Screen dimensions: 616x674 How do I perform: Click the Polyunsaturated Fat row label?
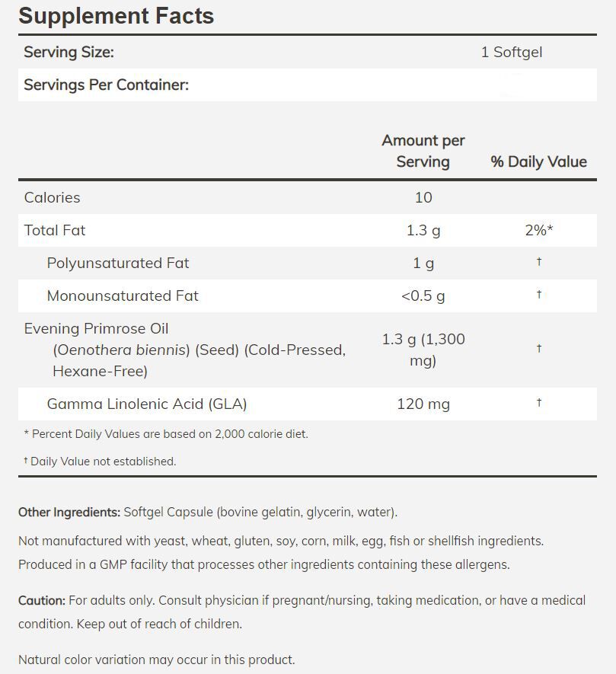click(118, 263)
